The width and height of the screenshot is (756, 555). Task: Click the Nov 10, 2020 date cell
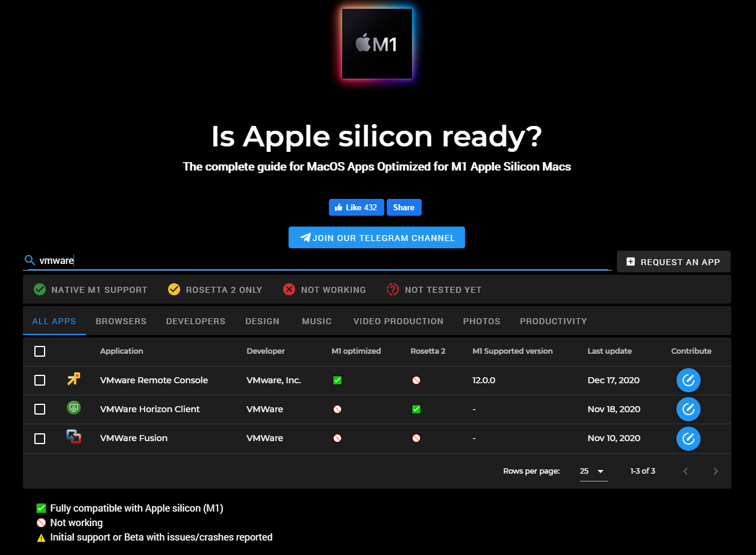614,438
